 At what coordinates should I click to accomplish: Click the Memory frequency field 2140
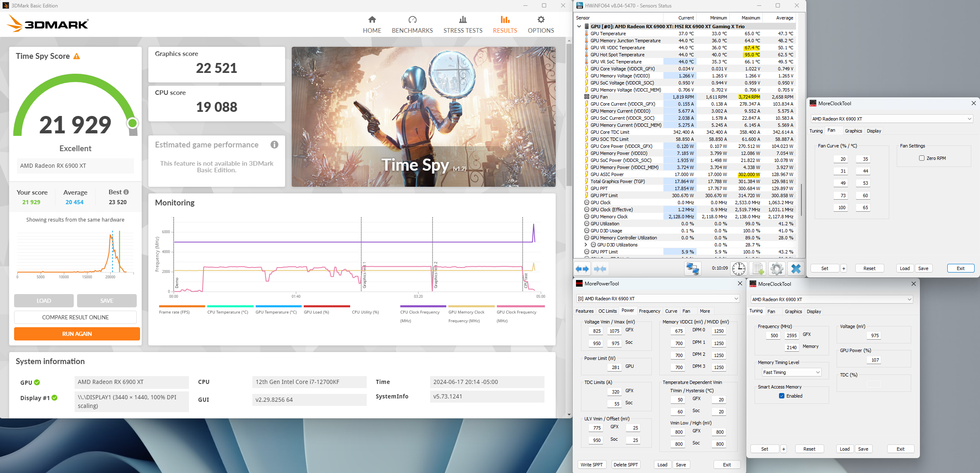(791, 348)
